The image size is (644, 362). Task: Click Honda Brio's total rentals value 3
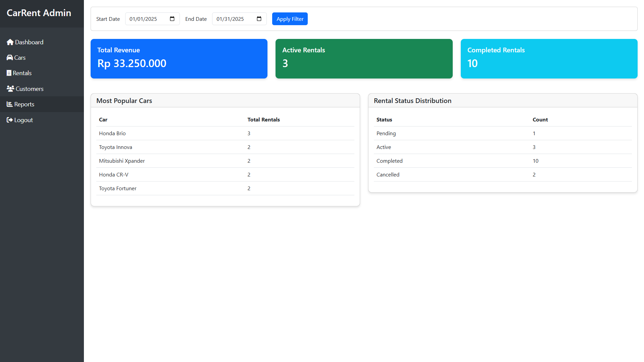coord(249,133)
